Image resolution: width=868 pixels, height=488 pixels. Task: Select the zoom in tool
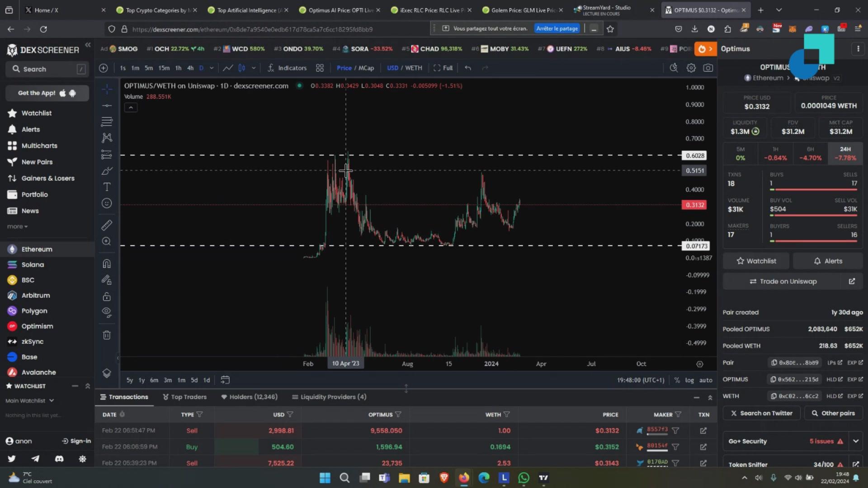point(107,241)
